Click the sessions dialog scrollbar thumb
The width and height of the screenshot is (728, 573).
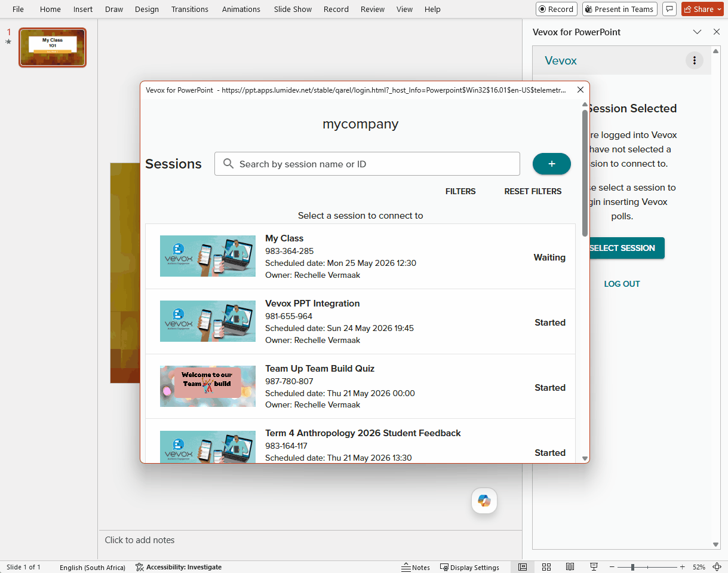pyautogui.click(x=585, y=173)
